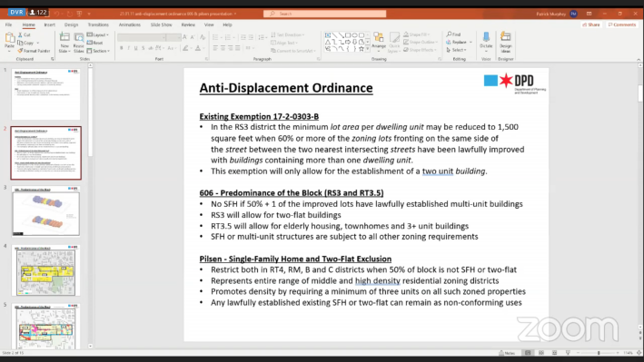644x362 pixels.
Task: Toggle the Notes pane in status bar
Action: (507, 353)
